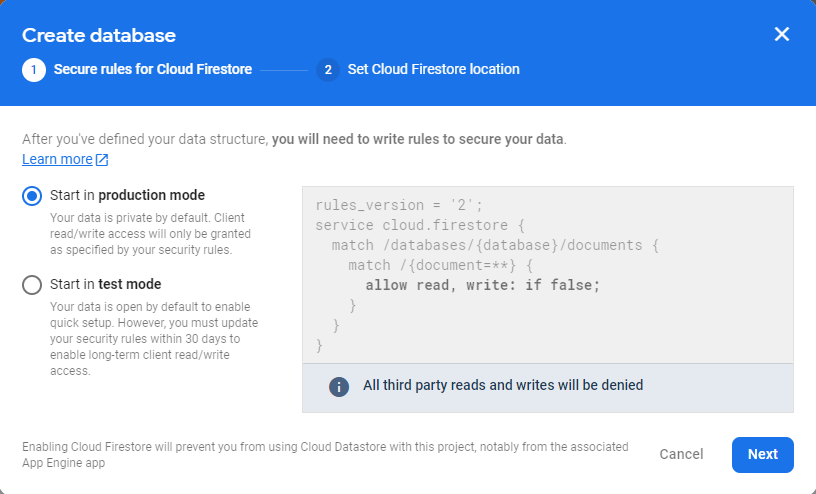Click the production mode description paragraph
Image resolution: width=816 pixels, height=494 pixels.
coord(150,234)
